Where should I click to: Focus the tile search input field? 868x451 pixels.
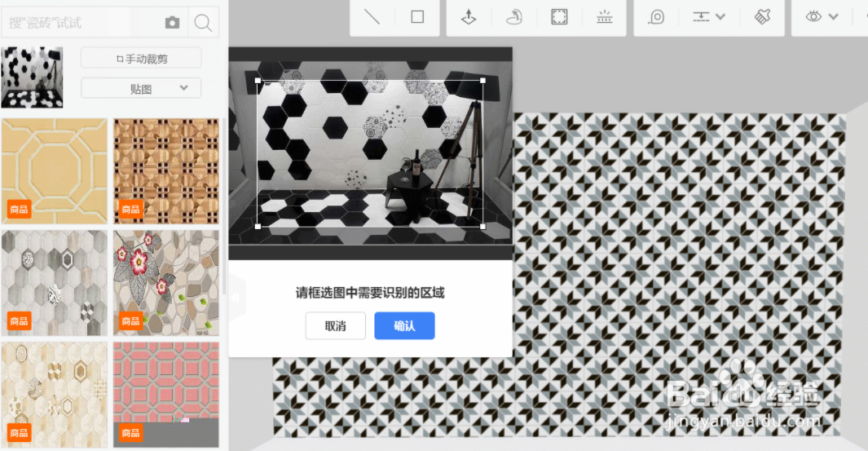(x=83, y=23)
